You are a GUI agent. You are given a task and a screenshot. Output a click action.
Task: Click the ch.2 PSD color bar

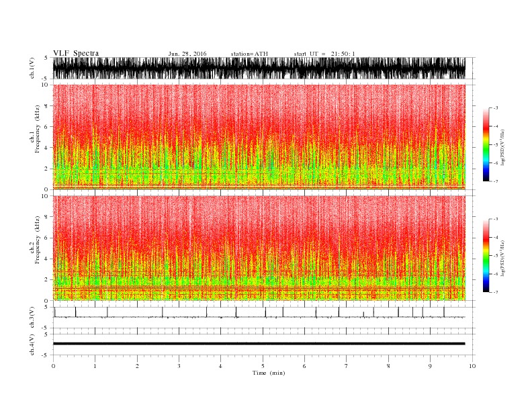click(x=486, y=256)
